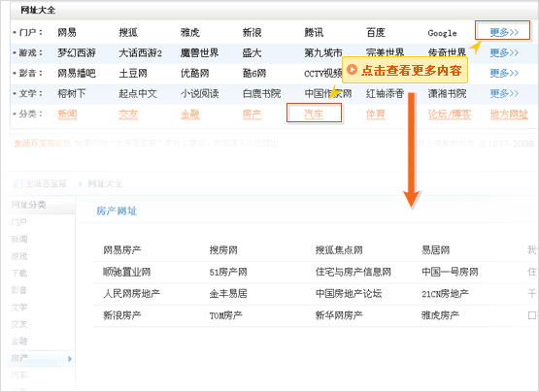Select 文学 in the 网址分类 sidebar
The height and width of the screenshot is (392, 539).
tap(18, 308)
